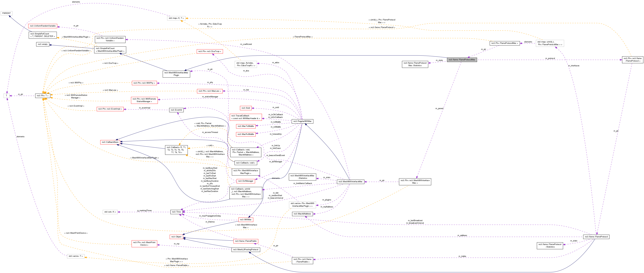This screenshot has width=644, height=273.
Task: Click the ns3::Ptr< T > node
Action: click(x=43, y=96)
